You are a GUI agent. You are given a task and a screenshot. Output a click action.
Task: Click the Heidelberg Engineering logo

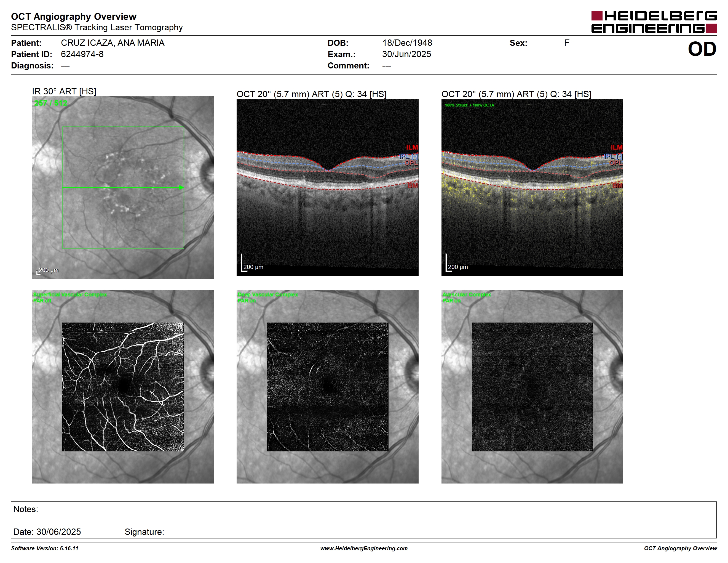pos(654,22)
